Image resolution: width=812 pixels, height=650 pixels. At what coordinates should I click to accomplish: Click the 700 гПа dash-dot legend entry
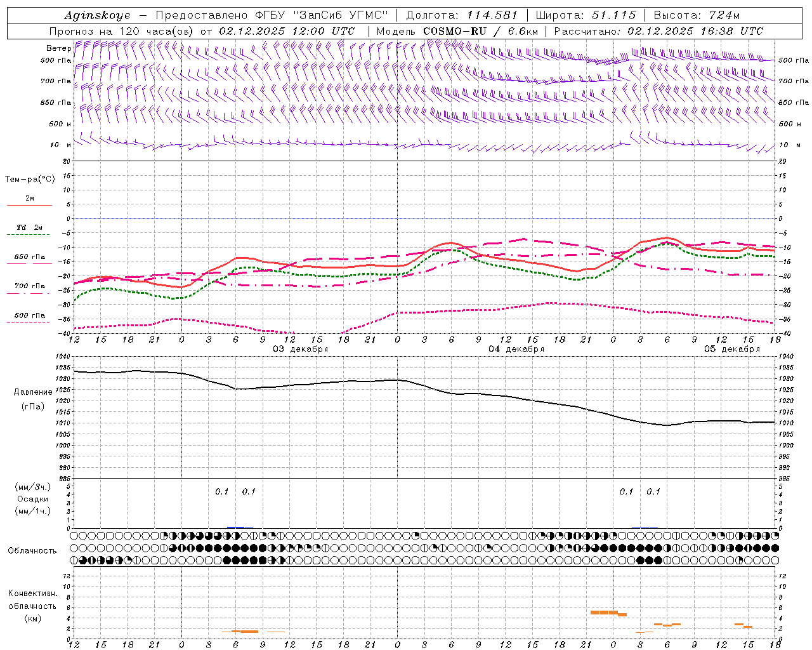point(30,286)
